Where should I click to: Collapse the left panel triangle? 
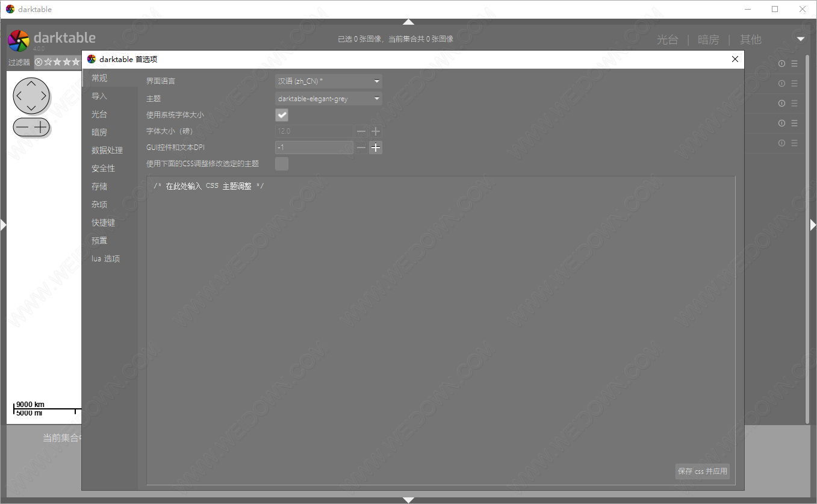[3, 225]
